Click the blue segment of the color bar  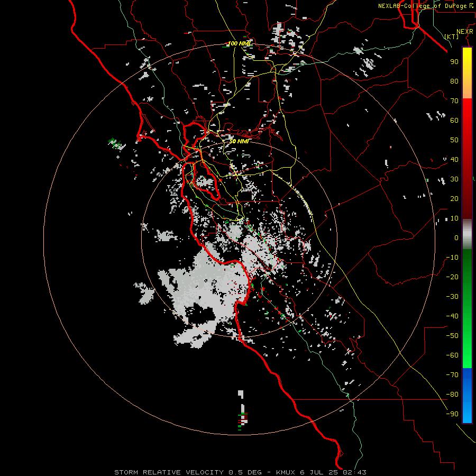467,395
